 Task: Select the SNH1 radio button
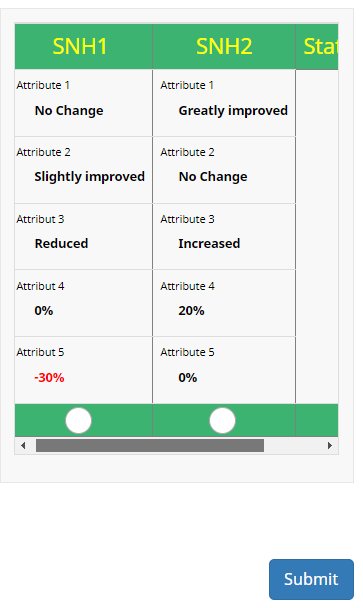78,420
